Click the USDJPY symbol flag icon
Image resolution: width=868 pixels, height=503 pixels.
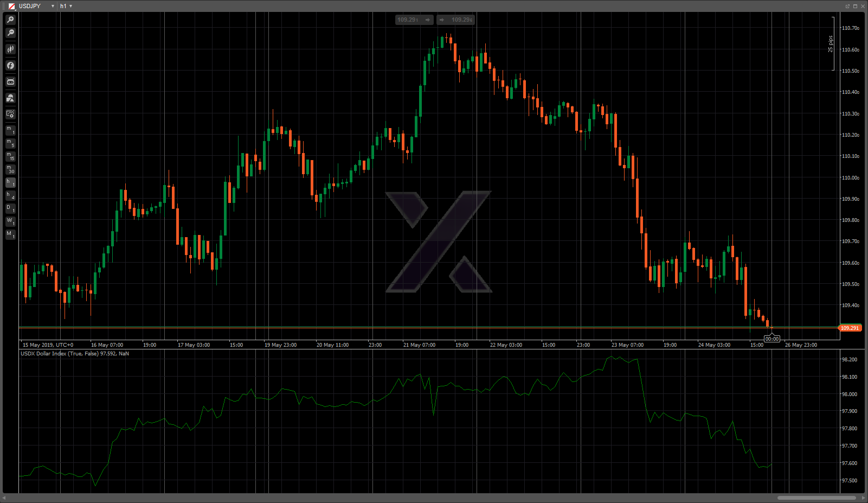click(12, 6)
